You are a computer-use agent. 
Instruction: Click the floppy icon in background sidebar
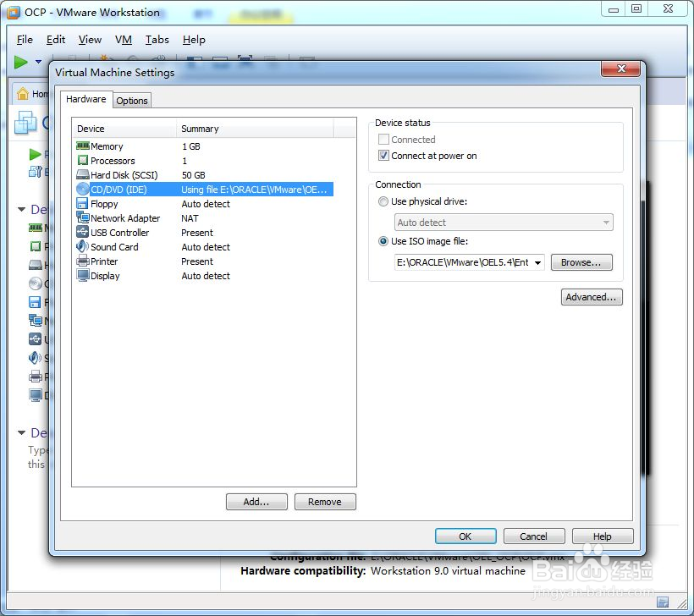click(35, 302)
